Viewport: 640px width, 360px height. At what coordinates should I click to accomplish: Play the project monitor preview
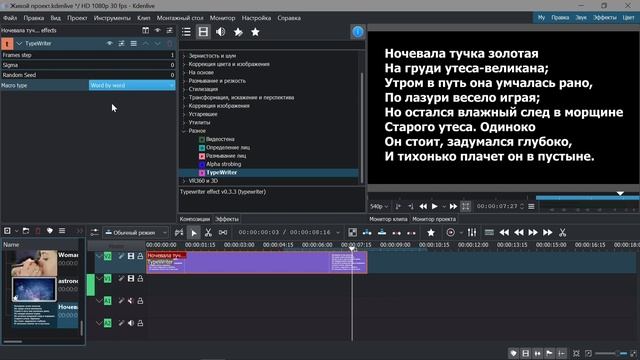435,207
